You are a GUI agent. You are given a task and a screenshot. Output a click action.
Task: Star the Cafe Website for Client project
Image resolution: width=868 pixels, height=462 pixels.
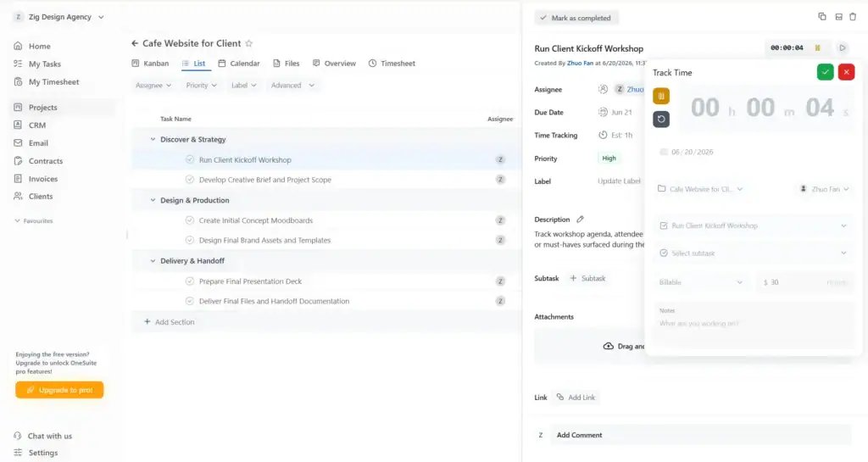(249, 43)
